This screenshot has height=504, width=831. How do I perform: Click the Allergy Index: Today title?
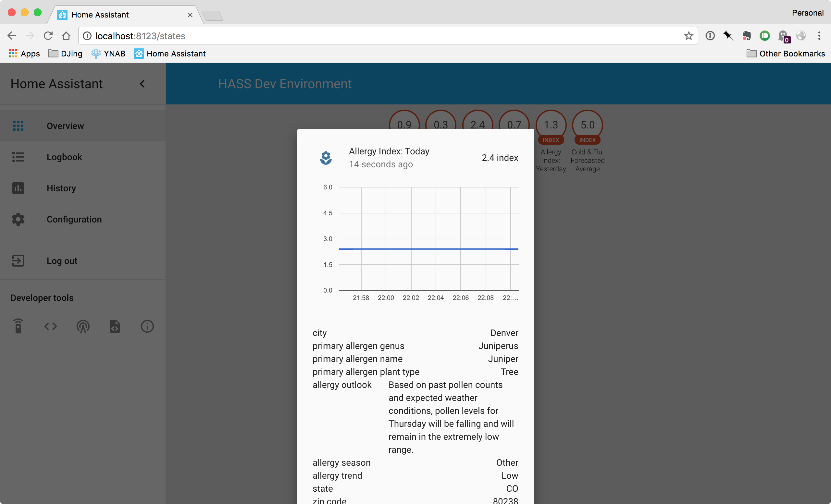tap(389, 151)
